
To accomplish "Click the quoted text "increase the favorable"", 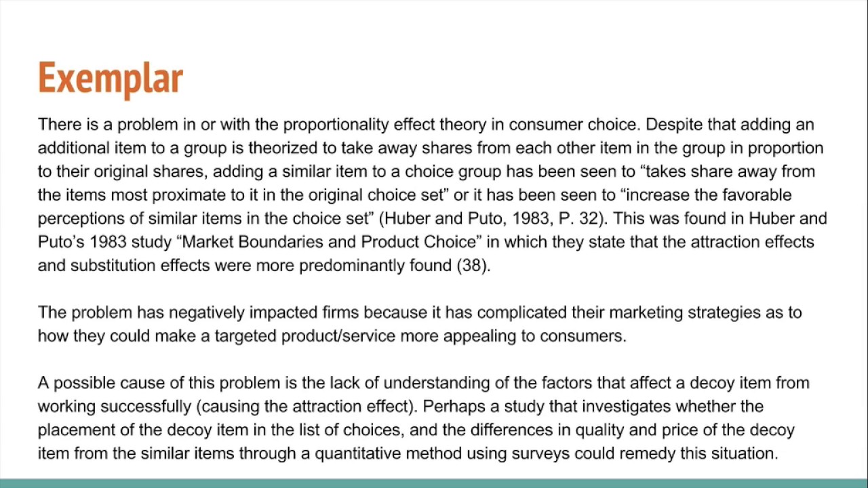I will pos(707,195).
